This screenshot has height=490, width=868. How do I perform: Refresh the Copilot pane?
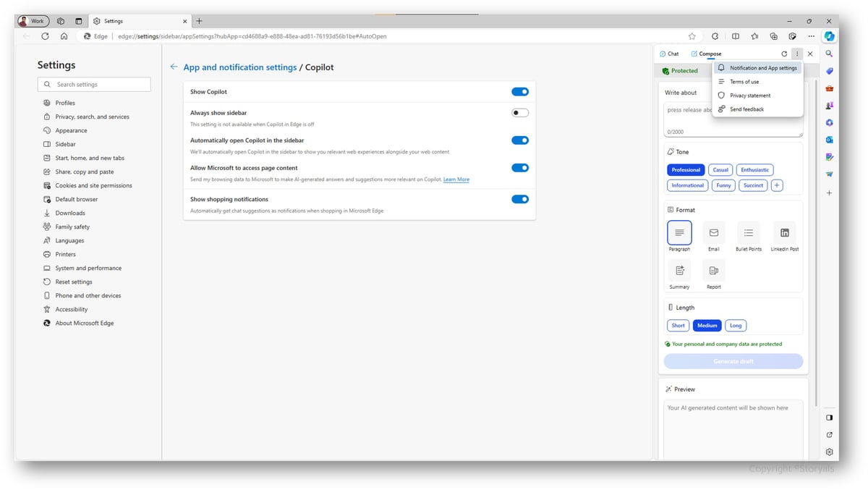(784, 54)
